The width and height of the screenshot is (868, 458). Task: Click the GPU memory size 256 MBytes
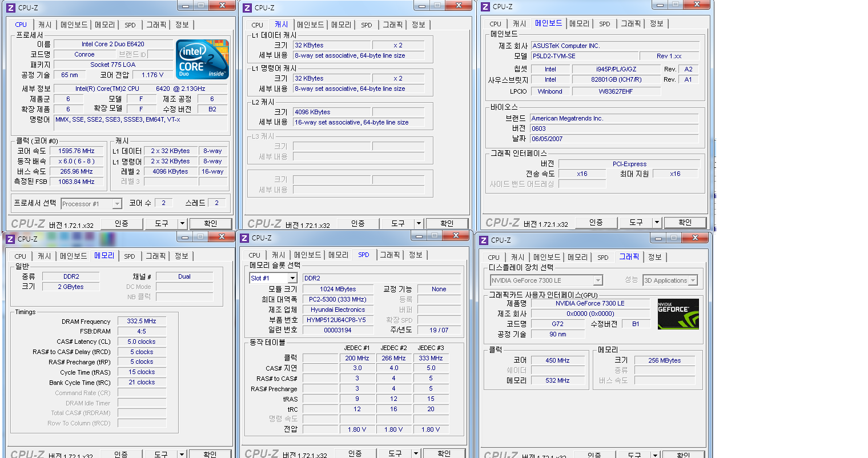coord(665,360)
